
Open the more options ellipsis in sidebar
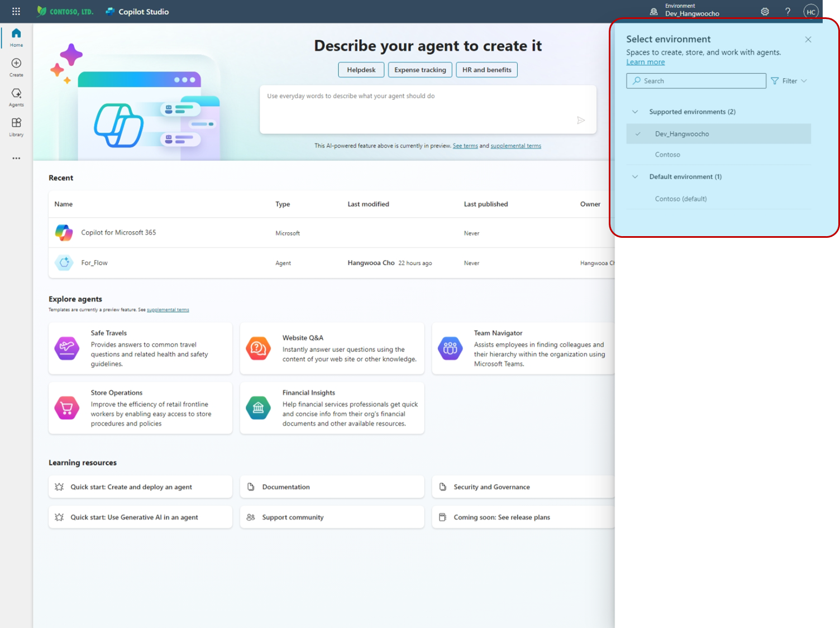(x=16, y=158)
